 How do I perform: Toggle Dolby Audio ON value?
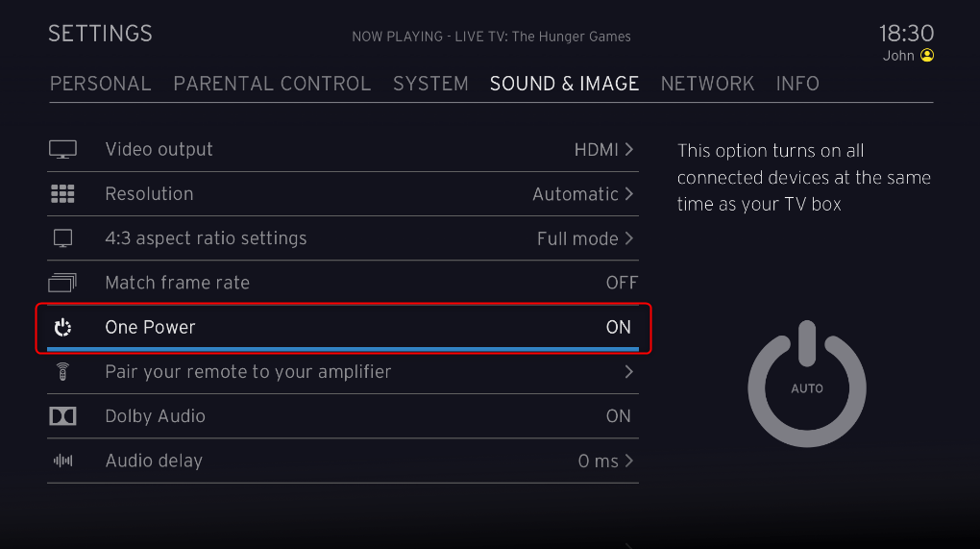618,416
